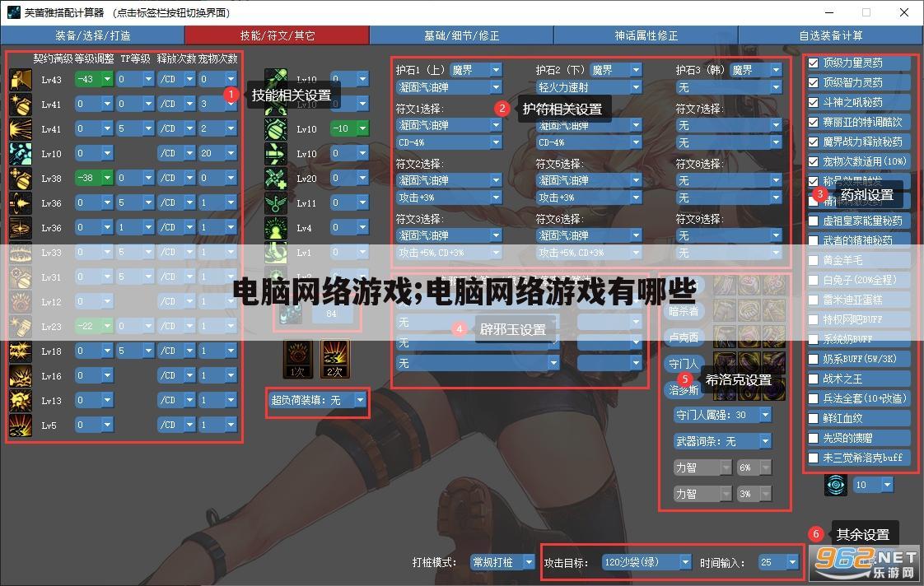Screen dimensions: 924x586
Task: Open the green -38 level adjust dropdown for Lv38
Action: 94,178
